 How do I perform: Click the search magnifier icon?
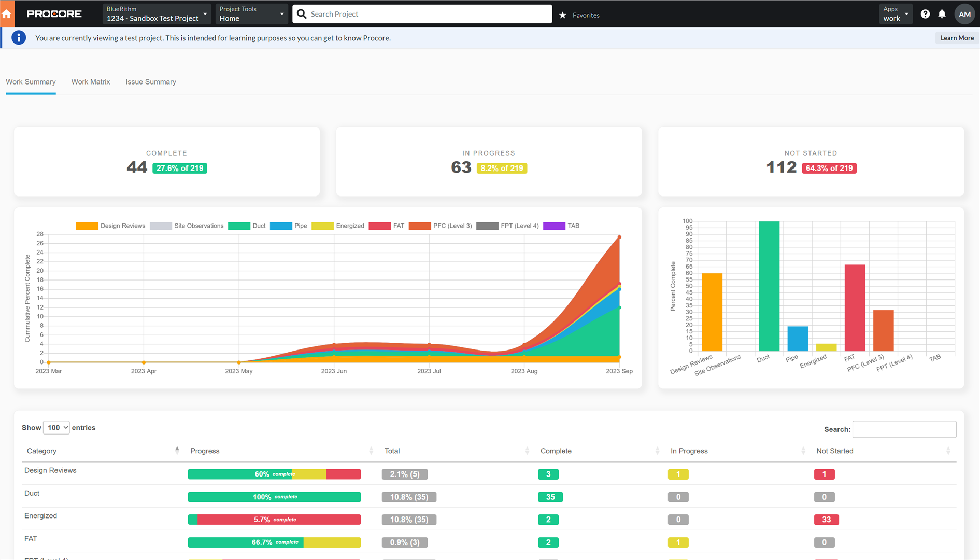point(302,14)
